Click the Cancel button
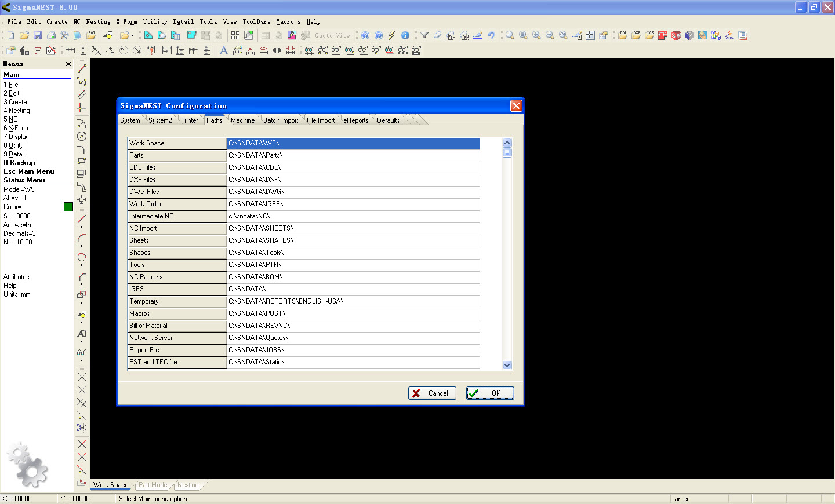 (432, 393)
